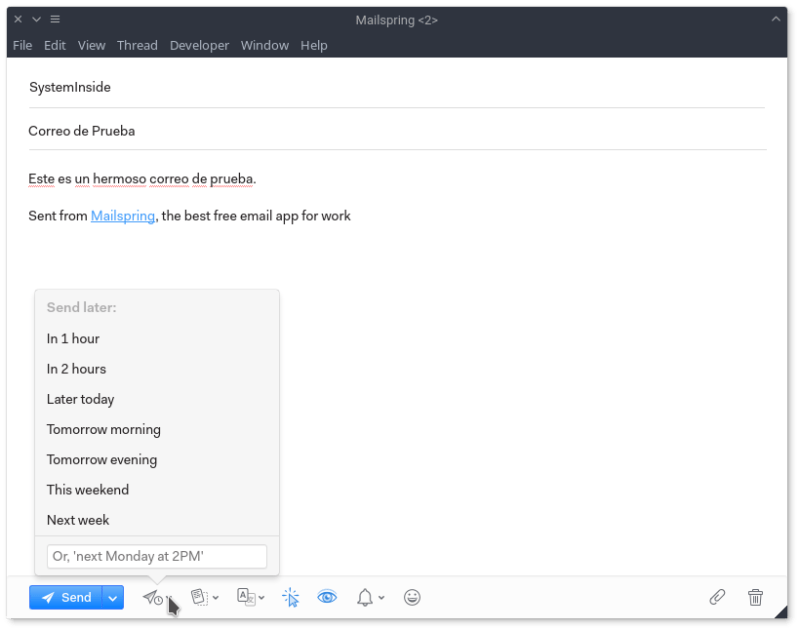Screen dimensions: 800x631
Task: Attach a file with paperclip icon
Action: 717,597
